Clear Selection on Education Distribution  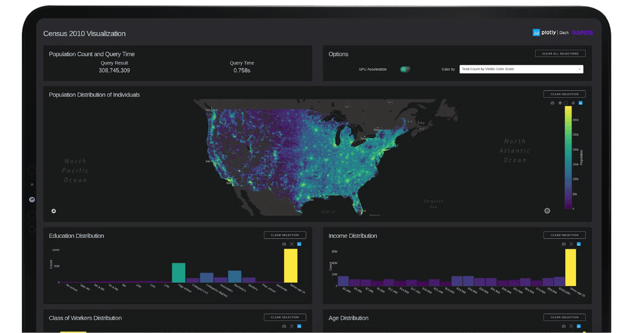(285, 235)
